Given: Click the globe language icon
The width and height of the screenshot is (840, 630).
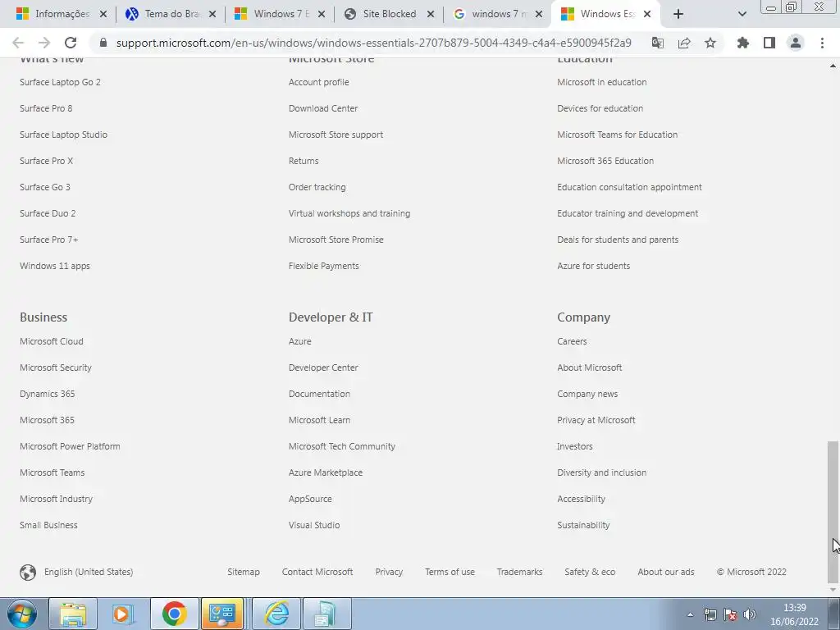Looking at the screenshot, I should click(x=28, y=572).
